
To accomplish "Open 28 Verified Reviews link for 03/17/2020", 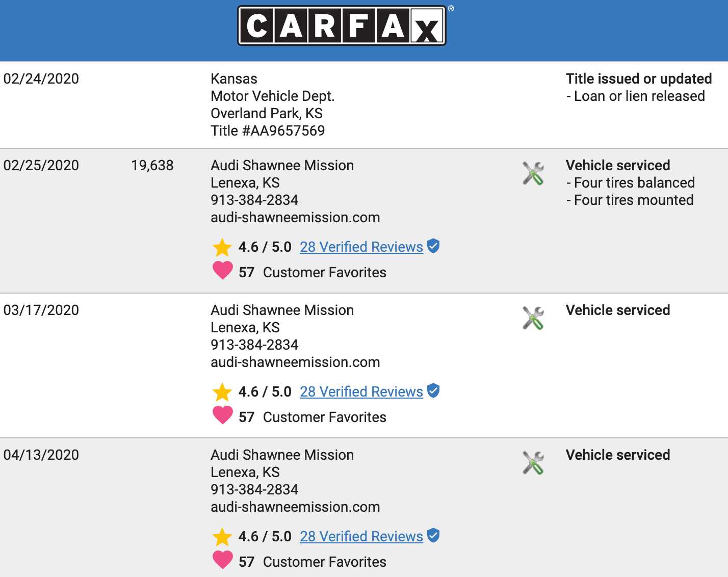I will pyautogui.click(x=361, y=392).
